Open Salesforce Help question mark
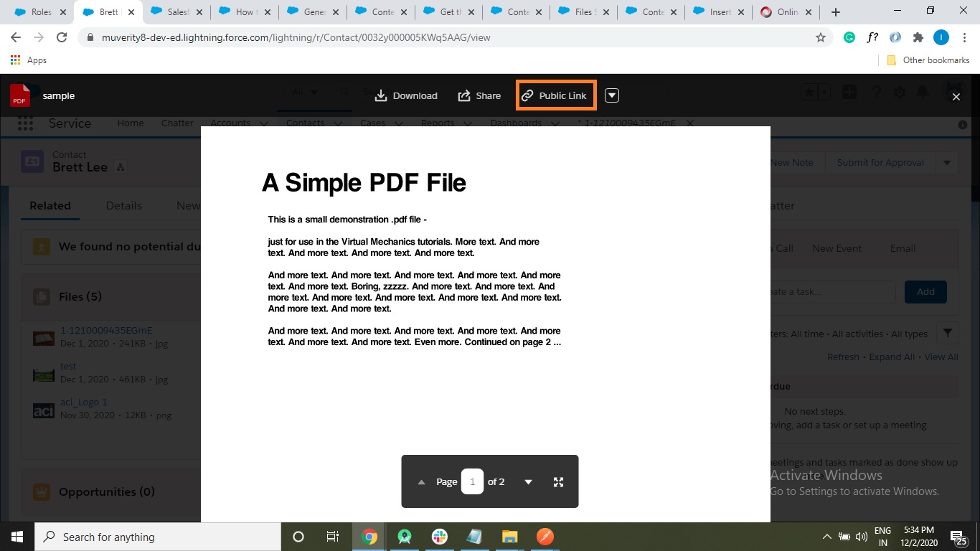The width and height of the screenshot is (980, 551). (876, 92)
